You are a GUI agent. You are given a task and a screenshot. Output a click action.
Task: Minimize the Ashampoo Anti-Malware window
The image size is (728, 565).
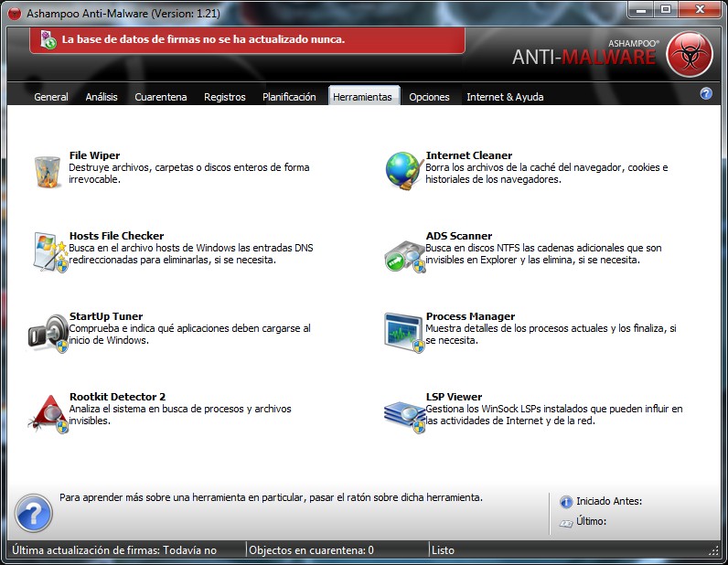point(642,10)
